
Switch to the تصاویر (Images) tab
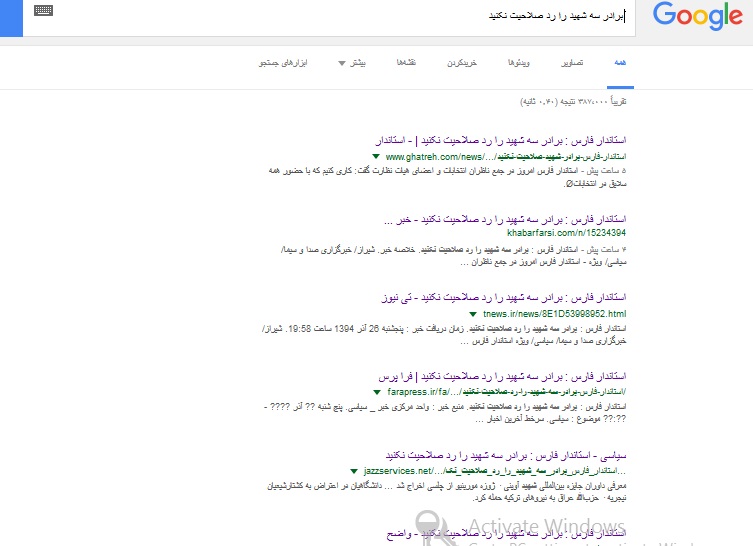click(572, 62)
